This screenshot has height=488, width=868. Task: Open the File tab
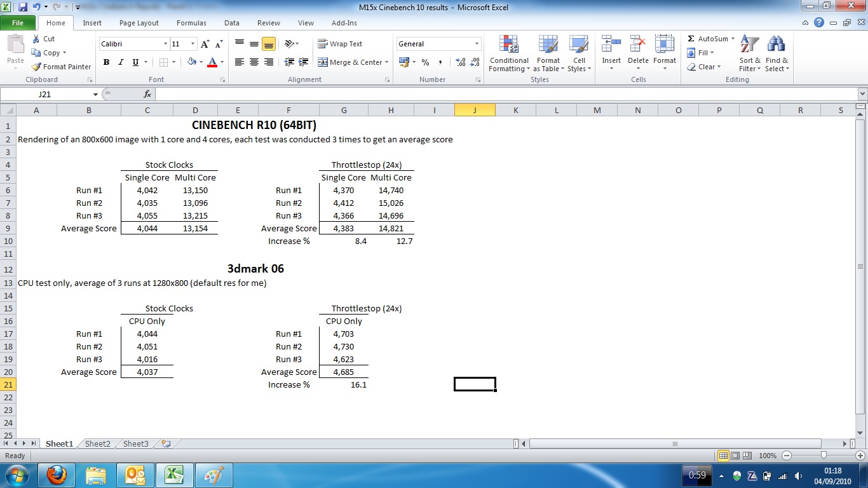point(18,23)
